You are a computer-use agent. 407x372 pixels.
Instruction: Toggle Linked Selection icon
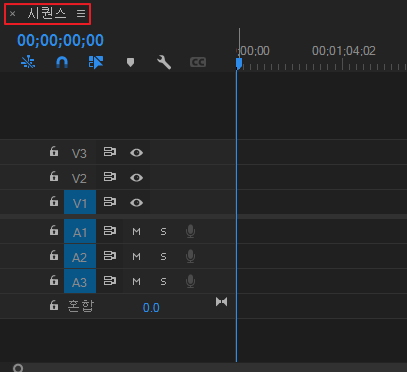tap(96, 62)
